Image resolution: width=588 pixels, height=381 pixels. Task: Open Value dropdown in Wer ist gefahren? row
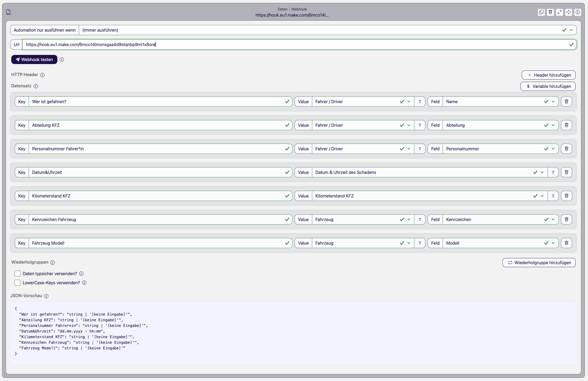coord(363,102)
